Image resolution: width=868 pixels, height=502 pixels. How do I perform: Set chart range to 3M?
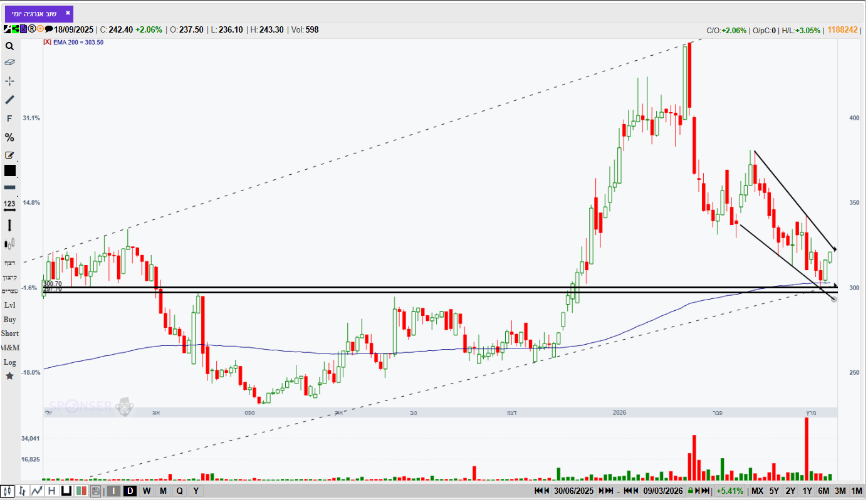point(840,491)
